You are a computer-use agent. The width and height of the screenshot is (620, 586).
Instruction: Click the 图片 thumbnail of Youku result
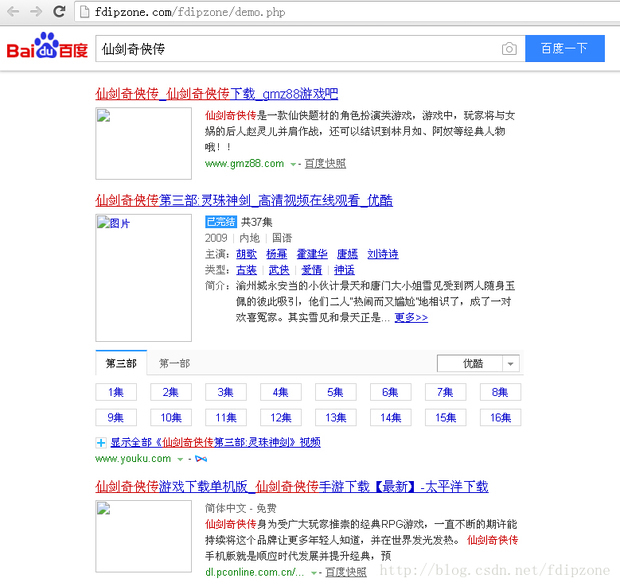[144, 278]
